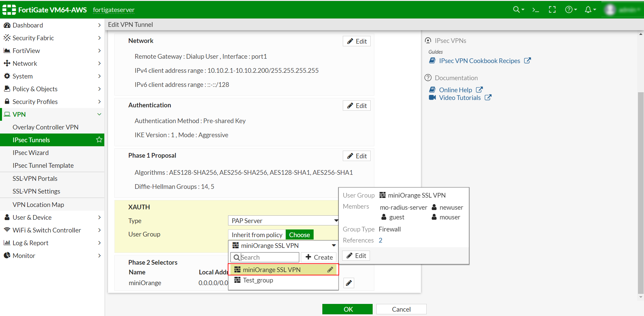The height and width of the screenshot is (316, 644).
Task: Open the PAP Server type dropdown
Action: (283, 220)
